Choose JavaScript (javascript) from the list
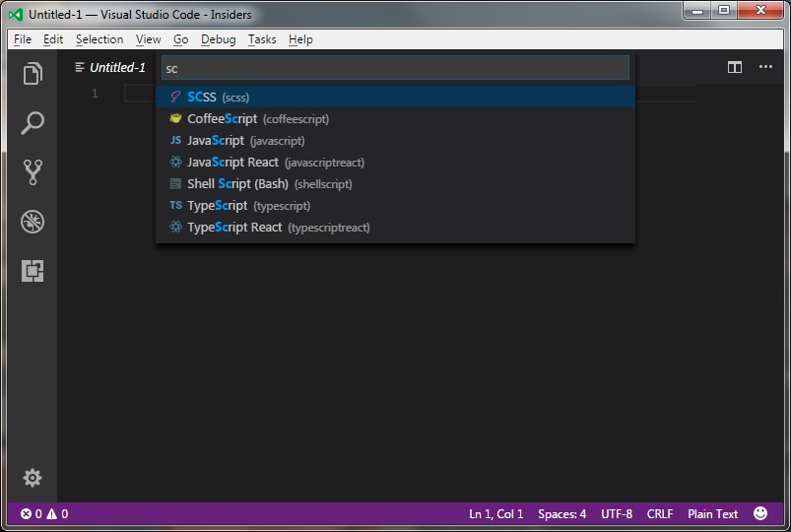The height and width of the screenshot is (532, 791). [x=395, y=140]
